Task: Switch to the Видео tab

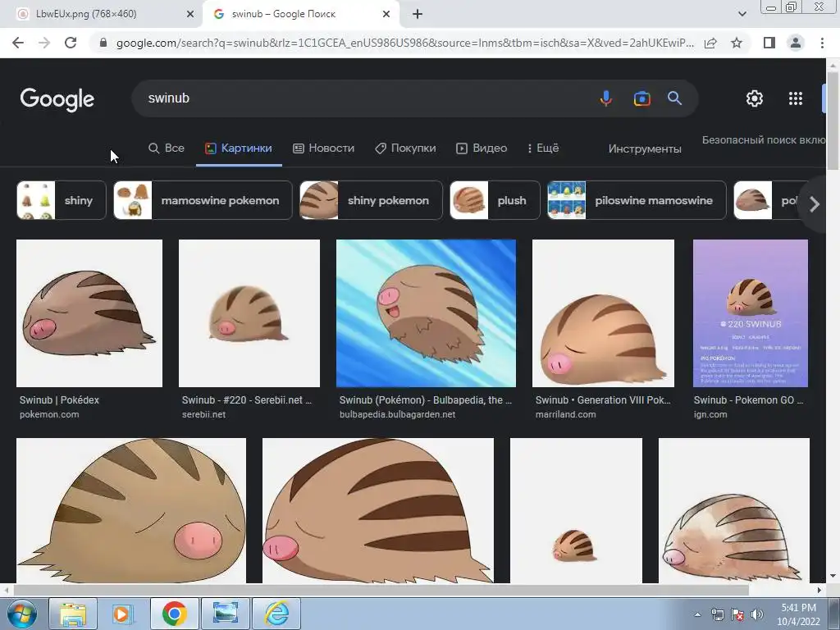Action: click(x=481, y=148)
